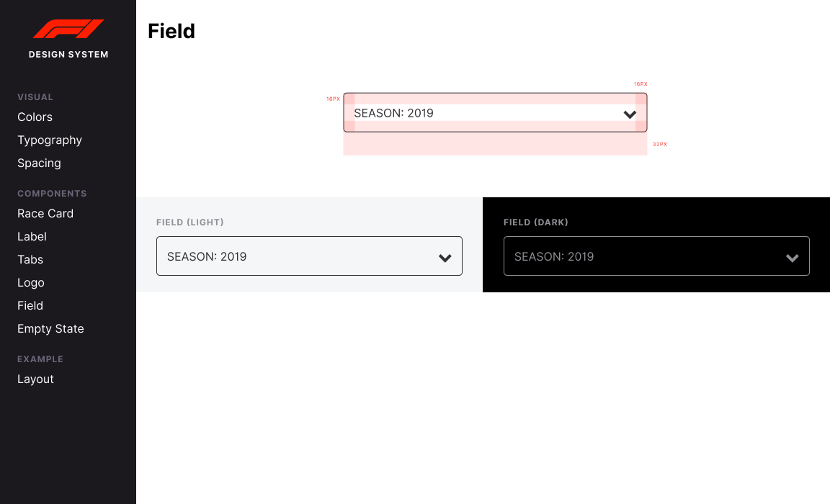The image size is (830, 504).
Task: Click the F1 logo in sidebar
Action: tap(68, 29)
